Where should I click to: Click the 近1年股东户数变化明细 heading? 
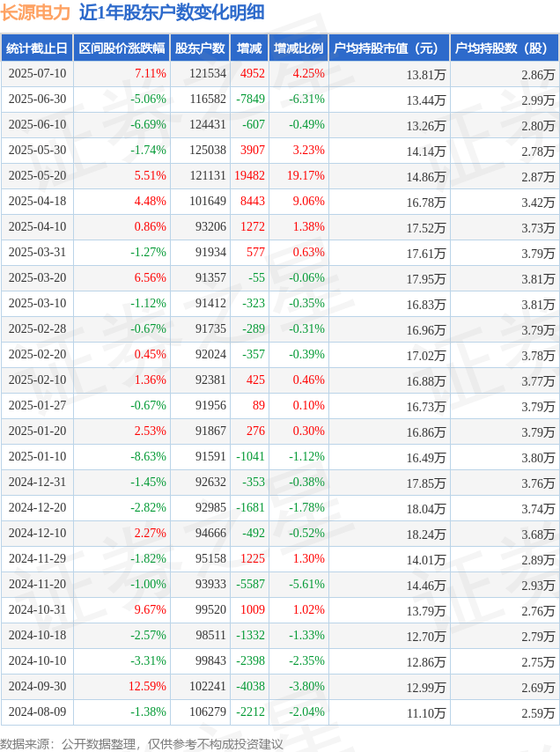tap(172, 12)
